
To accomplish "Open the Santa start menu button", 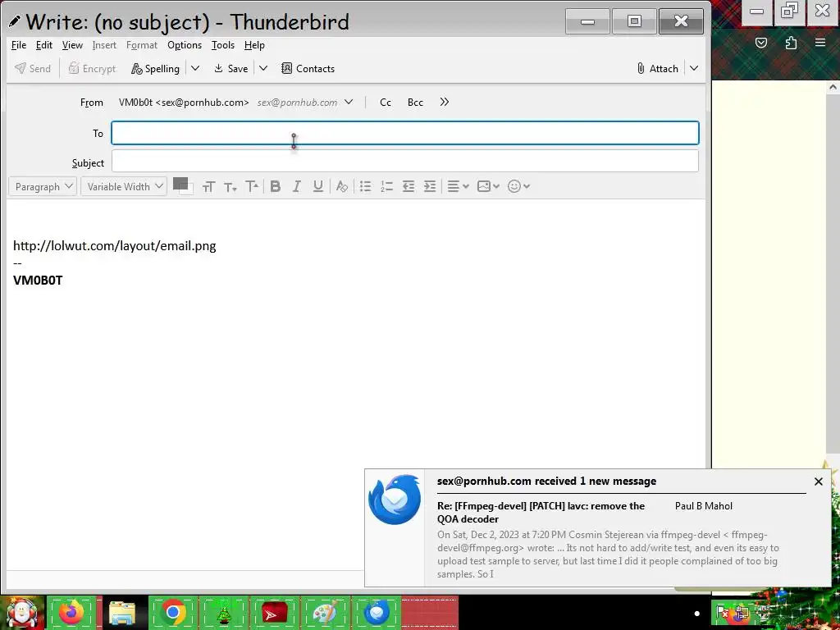I will (22, 613).
